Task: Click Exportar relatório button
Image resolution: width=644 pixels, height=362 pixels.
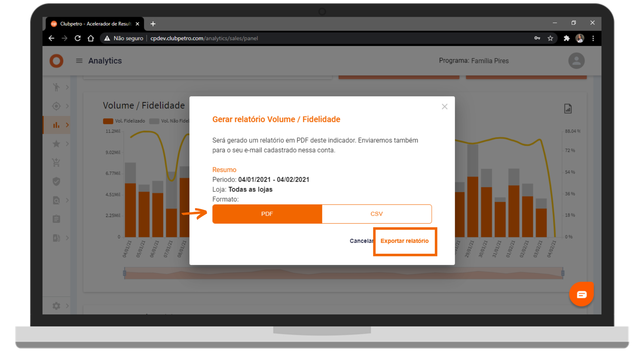Action: 405,241
